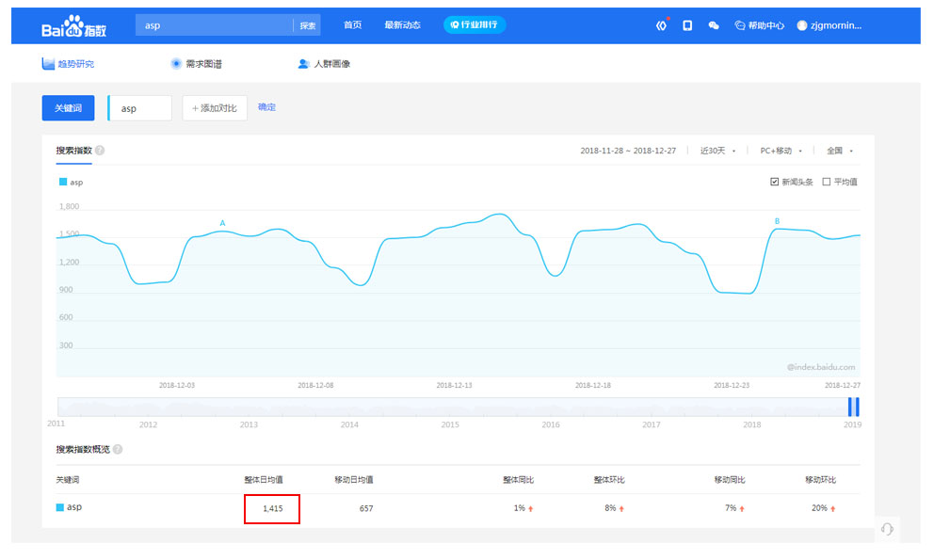Open notifications icon with red dot
Image resolution: width=934 pixels, height=560 pixels.
click(x=661, y=25)
